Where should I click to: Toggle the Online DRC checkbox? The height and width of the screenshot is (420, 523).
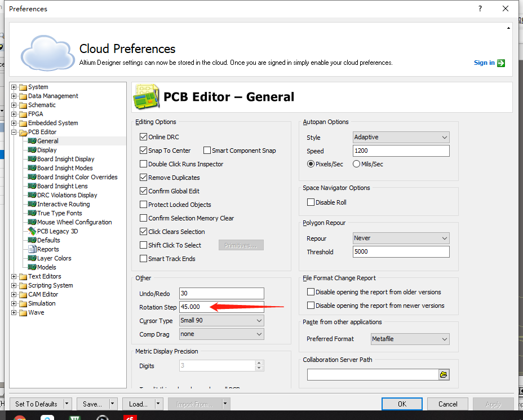[x=143, y=137]
